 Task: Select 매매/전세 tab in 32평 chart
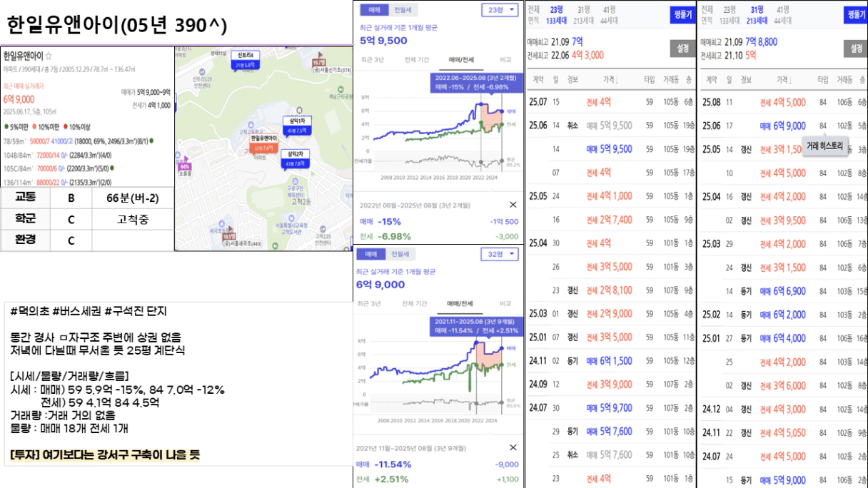[461, 303]
